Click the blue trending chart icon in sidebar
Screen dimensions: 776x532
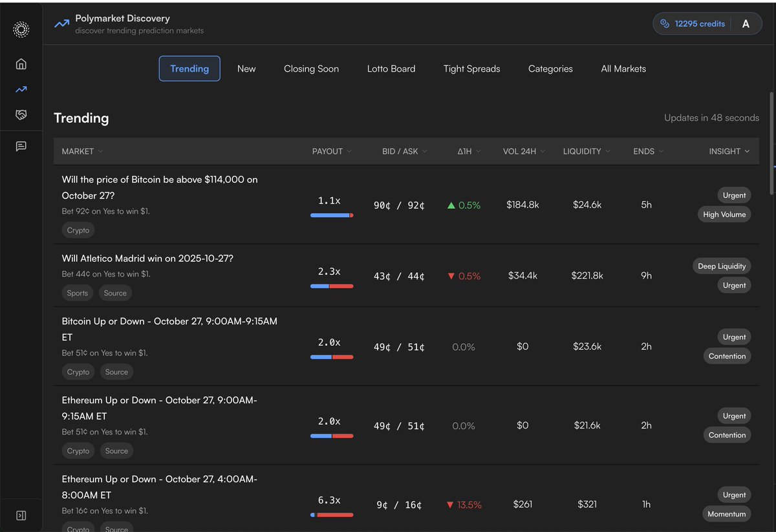(21, 89)
